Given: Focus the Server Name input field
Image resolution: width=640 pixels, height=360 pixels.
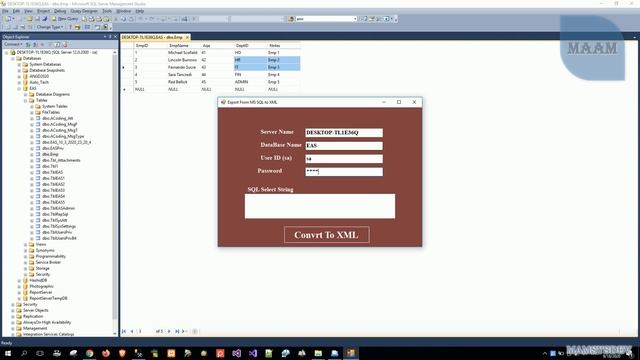Looking at the screenshot, I should point(344,133).
